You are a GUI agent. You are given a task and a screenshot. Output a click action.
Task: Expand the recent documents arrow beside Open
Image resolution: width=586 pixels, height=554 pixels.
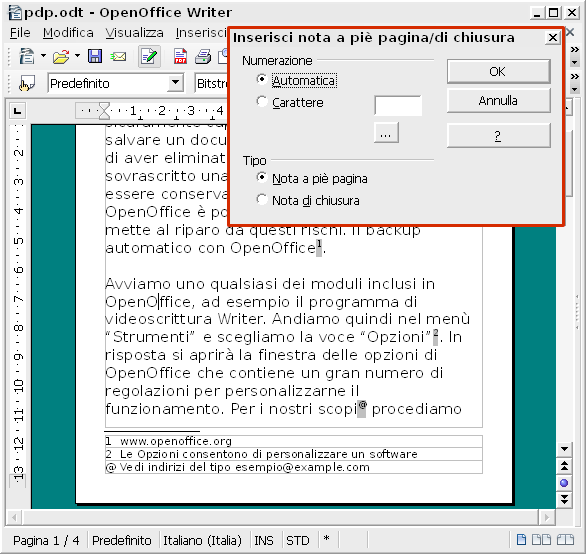coord(77,56)
